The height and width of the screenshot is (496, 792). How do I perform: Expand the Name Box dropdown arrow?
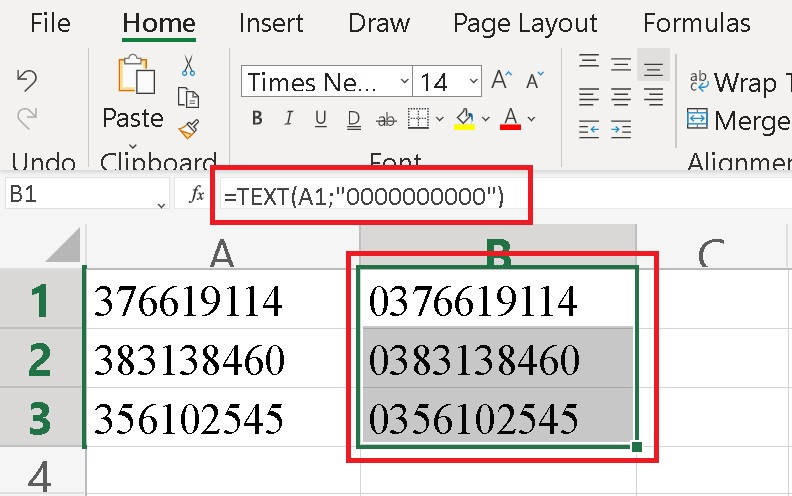pos(161,203)
